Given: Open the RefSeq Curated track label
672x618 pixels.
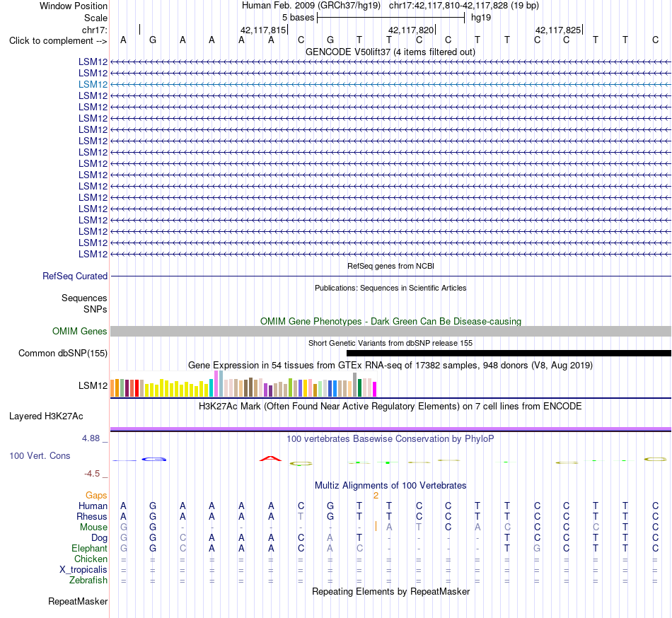Looking at the screenshot, I should pyautogui.click(x=74, y=276).
